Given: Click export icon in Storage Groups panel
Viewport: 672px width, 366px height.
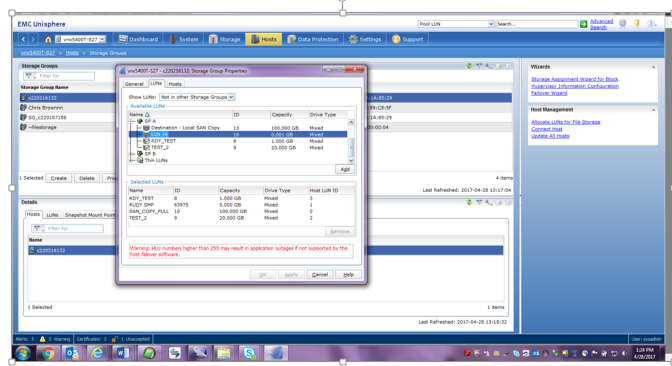Looking at the screenshot, I should pos(499,66).
